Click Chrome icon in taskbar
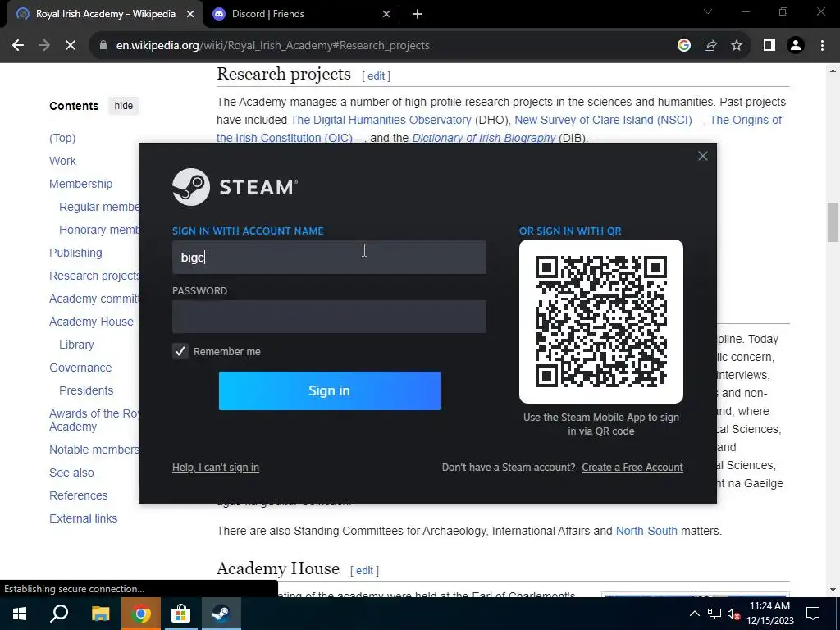Image resolution: width=840 pixels, height=630 pixels. tap(140, 614)
